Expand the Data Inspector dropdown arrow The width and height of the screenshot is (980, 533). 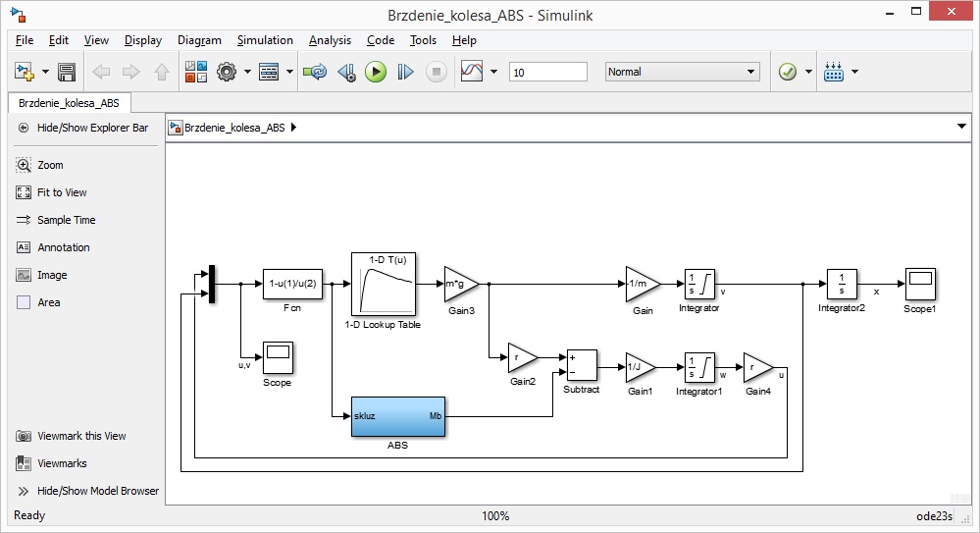point(493,72)
